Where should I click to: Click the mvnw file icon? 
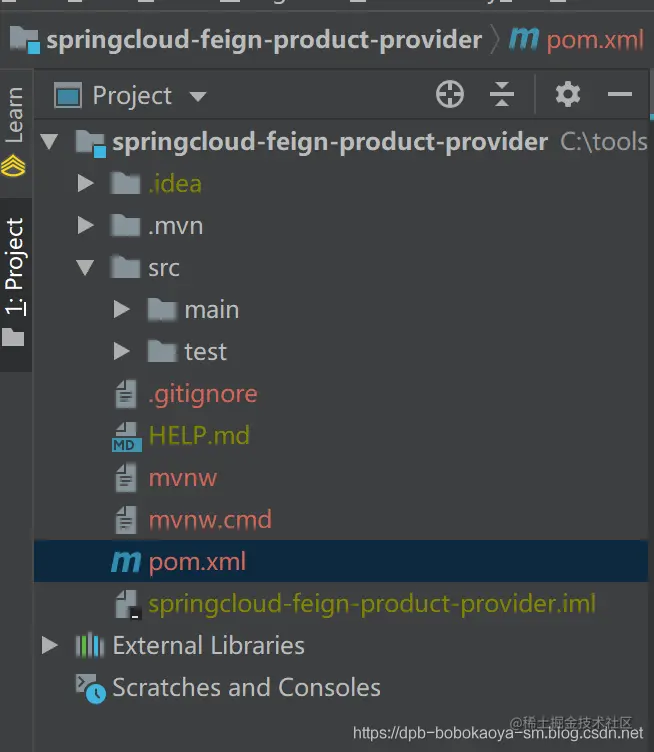(126, 478)
